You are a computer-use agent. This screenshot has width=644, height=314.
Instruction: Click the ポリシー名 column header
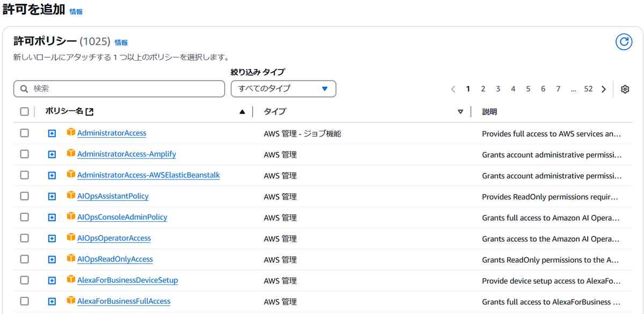pyautogui.click(x=64, y=111)
